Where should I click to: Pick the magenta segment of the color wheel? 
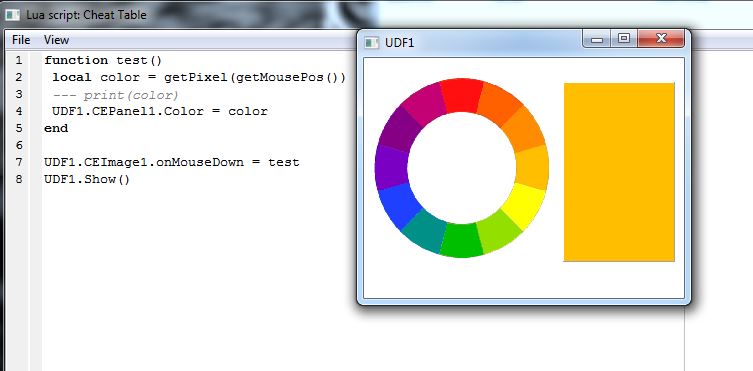coord(423,102)
